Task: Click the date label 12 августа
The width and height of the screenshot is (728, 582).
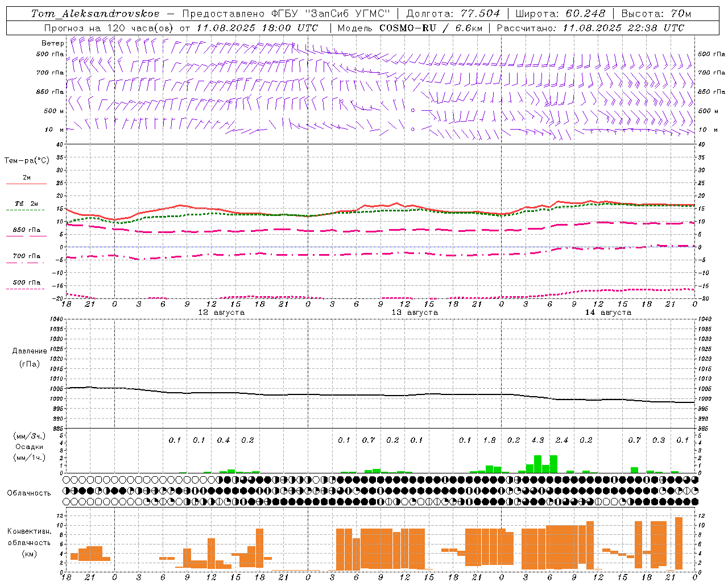Action: click(x=221, y=313)
